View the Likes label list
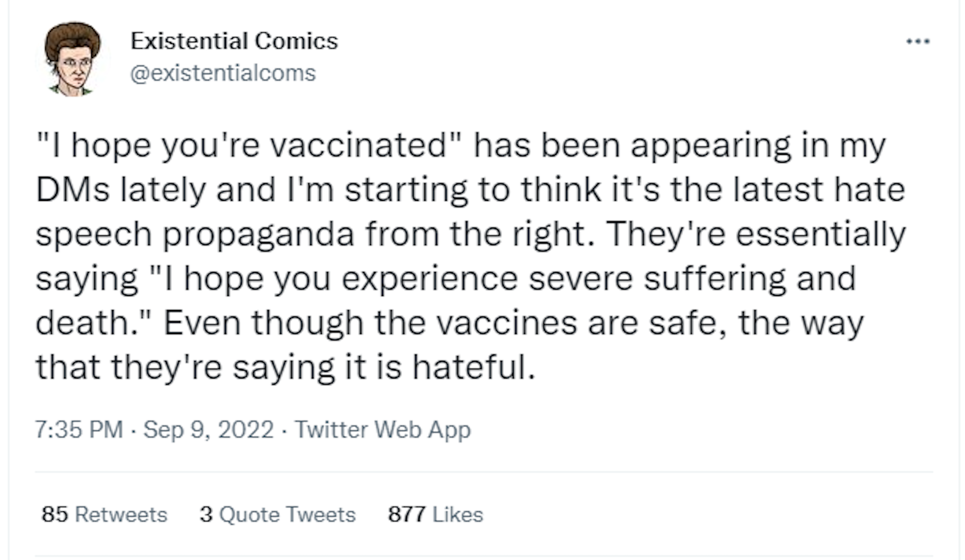 tap(457, 514)
